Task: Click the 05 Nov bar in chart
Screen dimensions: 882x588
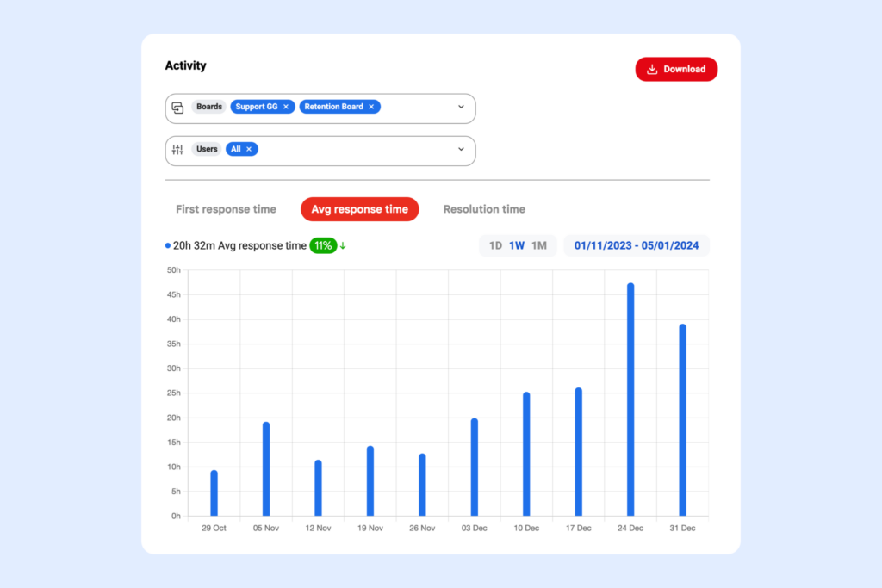Action: [x=266, y=469]
